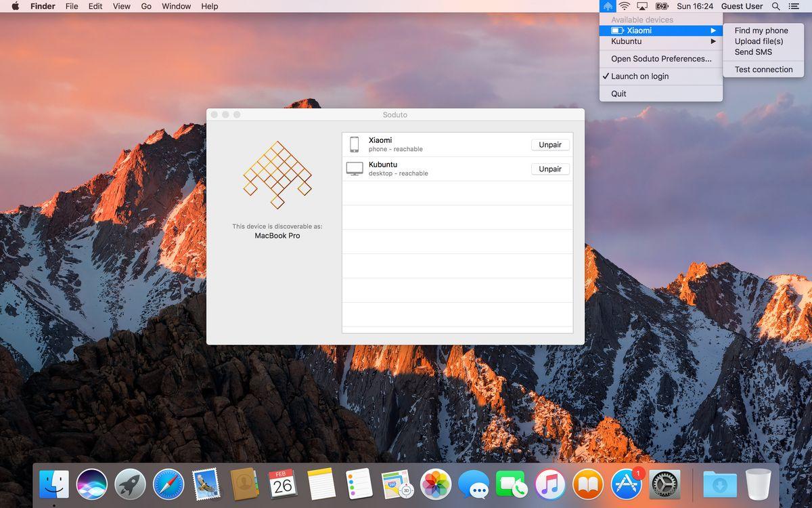Unpair the Xiaomi phone
The image size is (812, 508).
pos(550,145)
